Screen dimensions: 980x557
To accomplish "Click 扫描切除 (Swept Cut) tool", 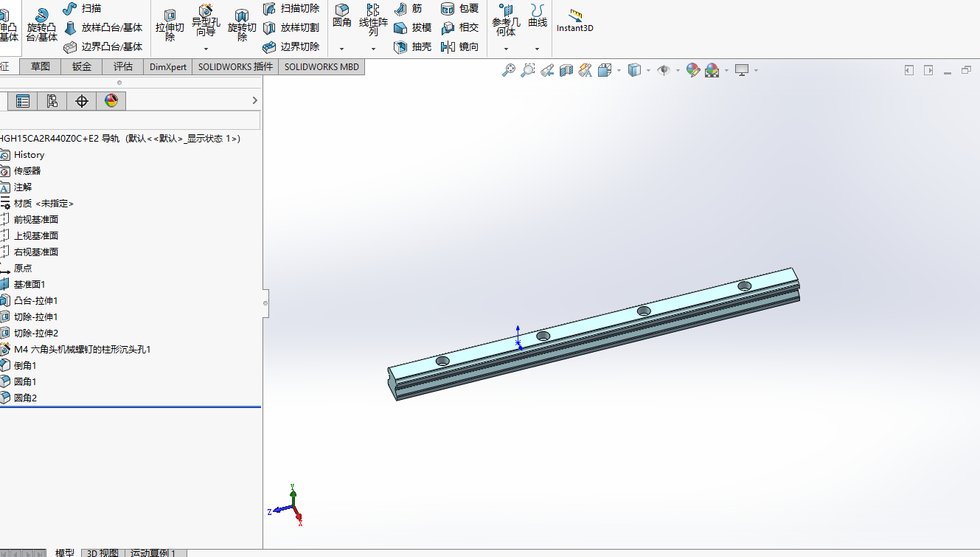I will click(x=291, y=8).
